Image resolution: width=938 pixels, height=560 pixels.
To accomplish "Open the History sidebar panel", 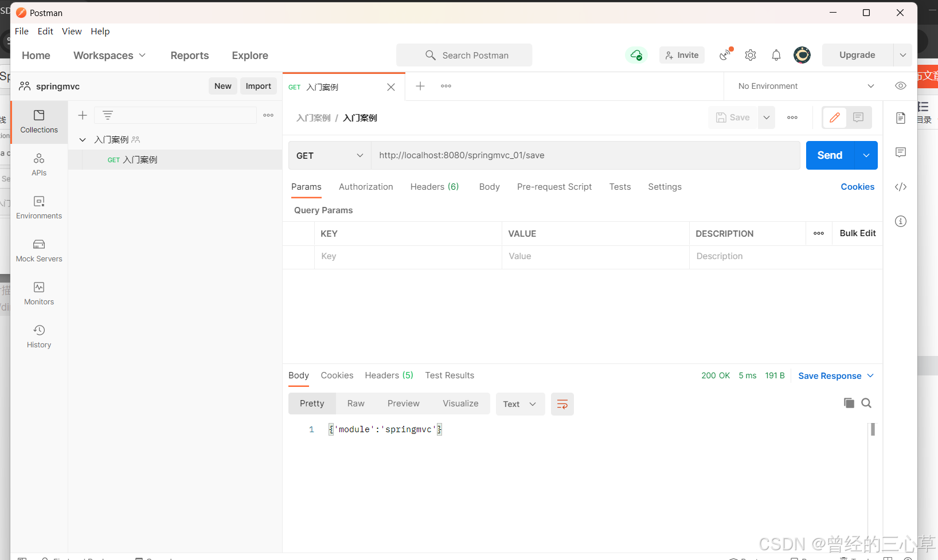I will (39, 336).
